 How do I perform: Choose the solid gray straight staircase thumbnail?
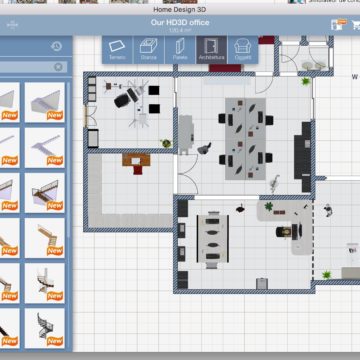coord(45,102)
